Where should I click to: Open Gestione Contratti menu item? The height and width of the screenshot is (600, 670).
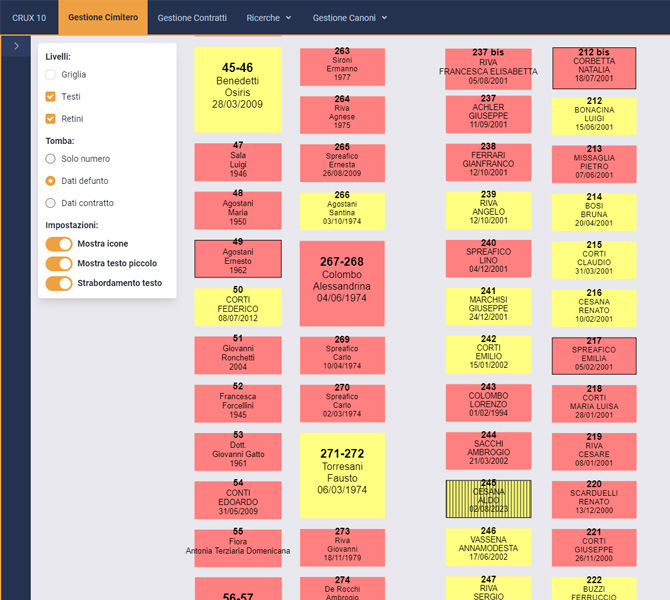click(192, 18)
